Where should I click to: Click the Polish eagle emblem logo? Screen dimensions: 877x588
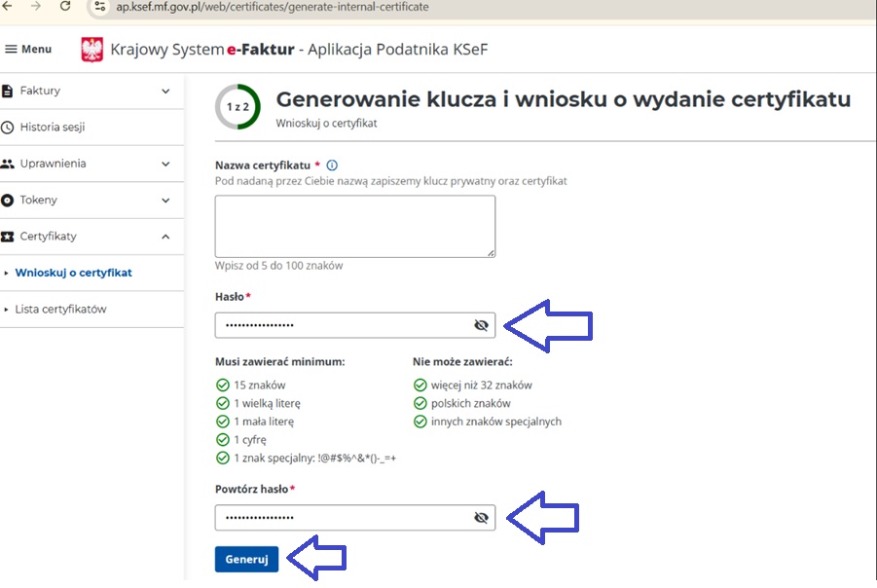[91, 50]
